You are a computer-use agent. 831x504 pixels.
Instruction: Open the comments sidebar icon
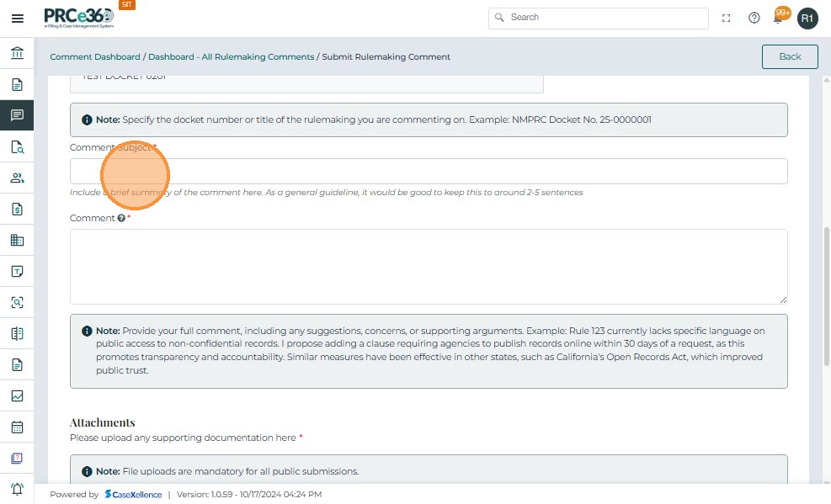(17, 115)
